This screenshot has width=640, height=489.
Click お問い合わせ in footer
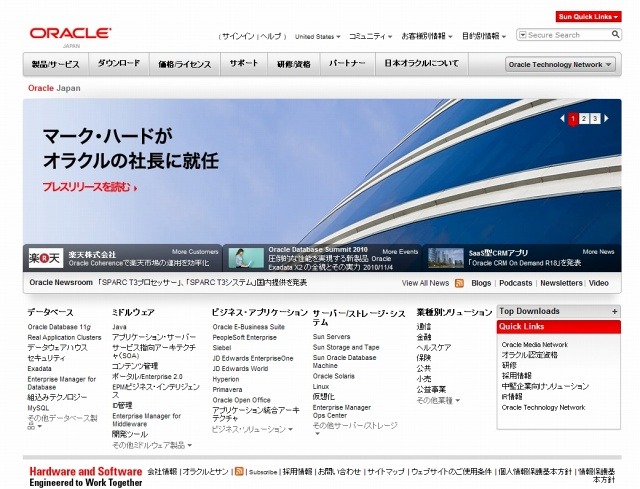click(x=339, y=471)
